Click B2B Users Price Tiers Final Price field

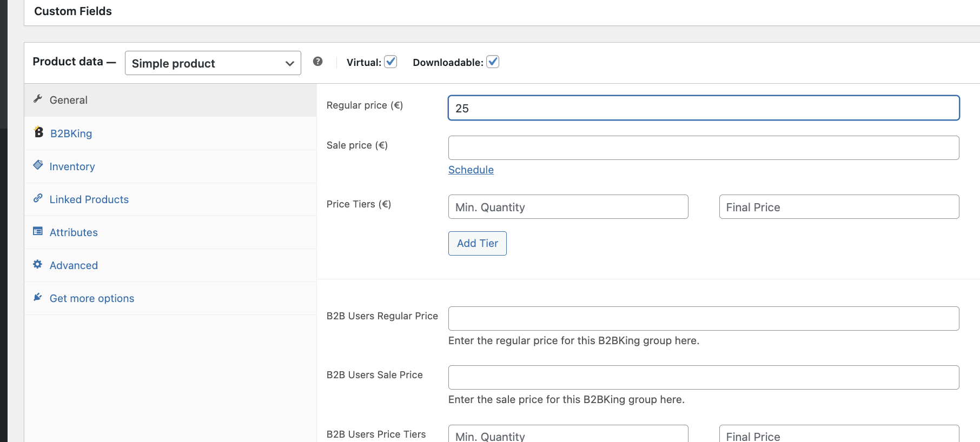click(x=839, y=434)
